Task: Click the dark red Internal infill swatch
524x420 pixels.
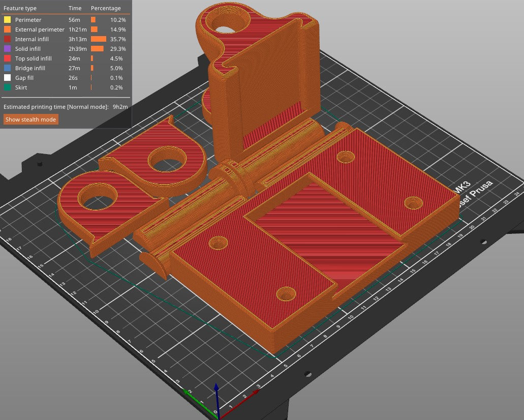Action: (x=7, y=39)
